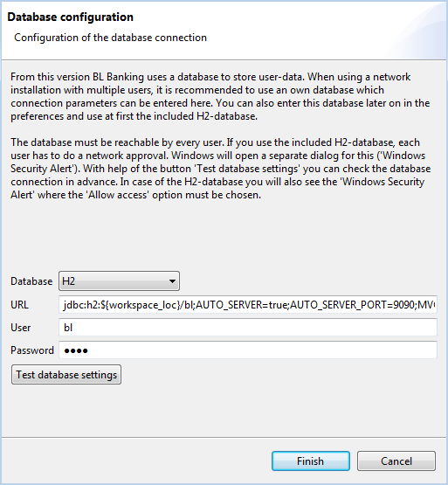Click Finish to confirm configuration
The height and width of the screenshot is (485, 448).
pyautogui.click(x=311, y=461)
